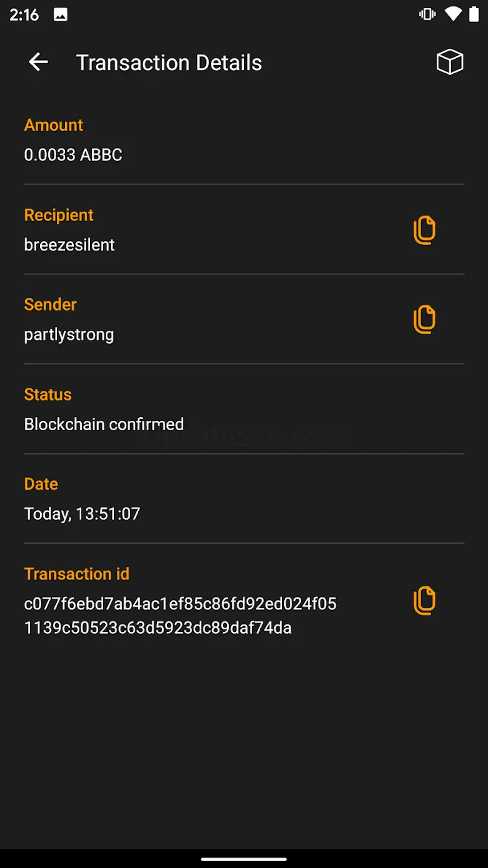The height and width of the screenshot is (868, 488).
Task: Tap the Blockchain confirmed status text
Action: (104, 424)
